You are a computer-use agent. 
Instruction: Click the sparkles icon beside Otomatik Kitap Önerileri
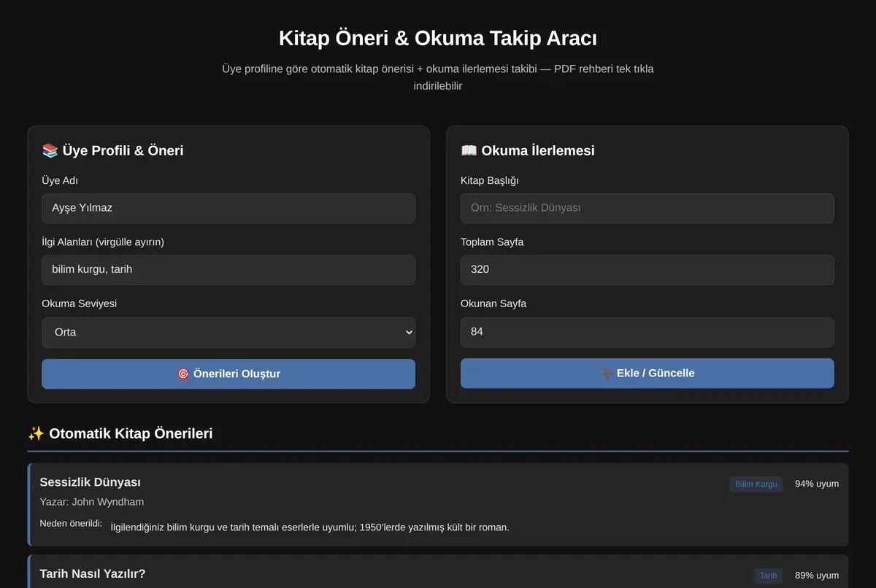[x=36, y=433]
